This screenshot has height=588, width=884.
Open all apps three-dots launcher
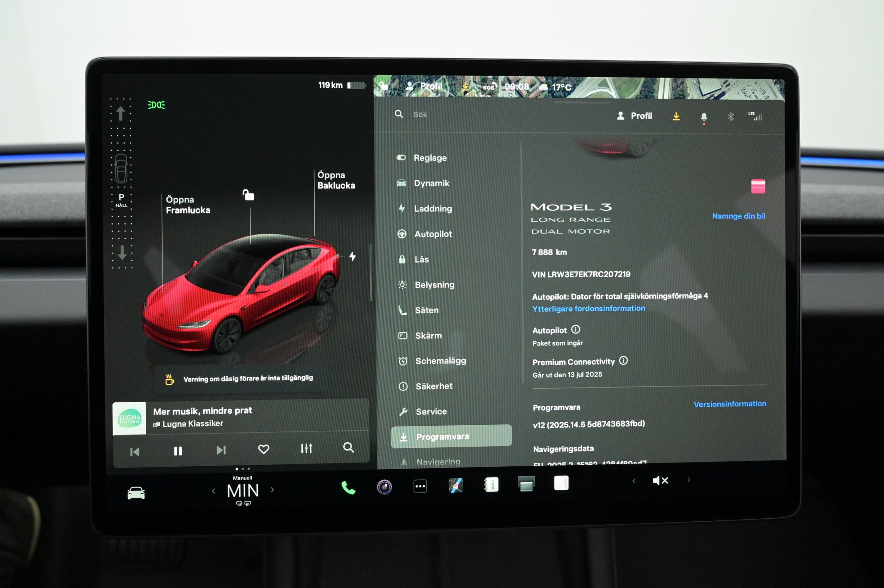point(420,487)
